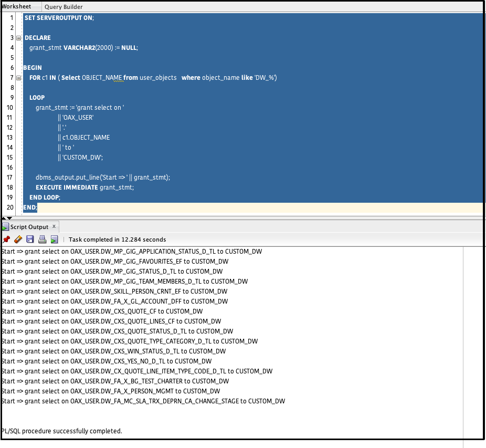Open buffer in SQL worksheet icon
486x448 pixels.
(x=54, y=239)
